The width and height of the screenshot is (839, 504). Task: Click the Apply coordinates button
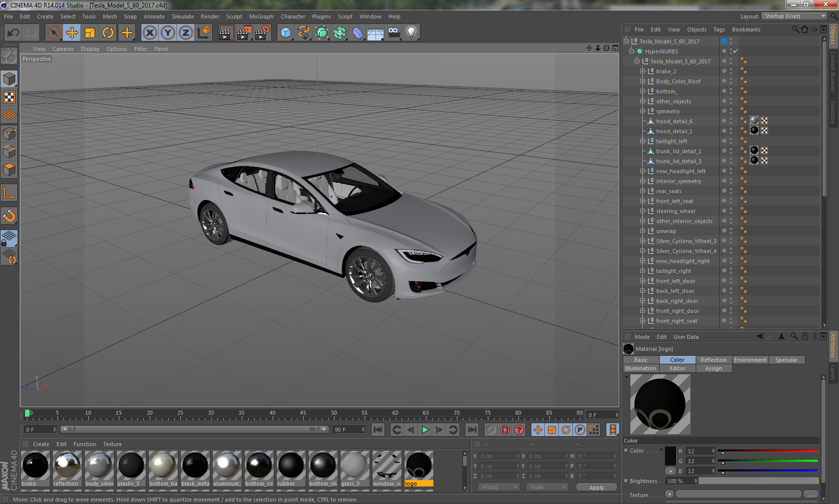[596, 488]
